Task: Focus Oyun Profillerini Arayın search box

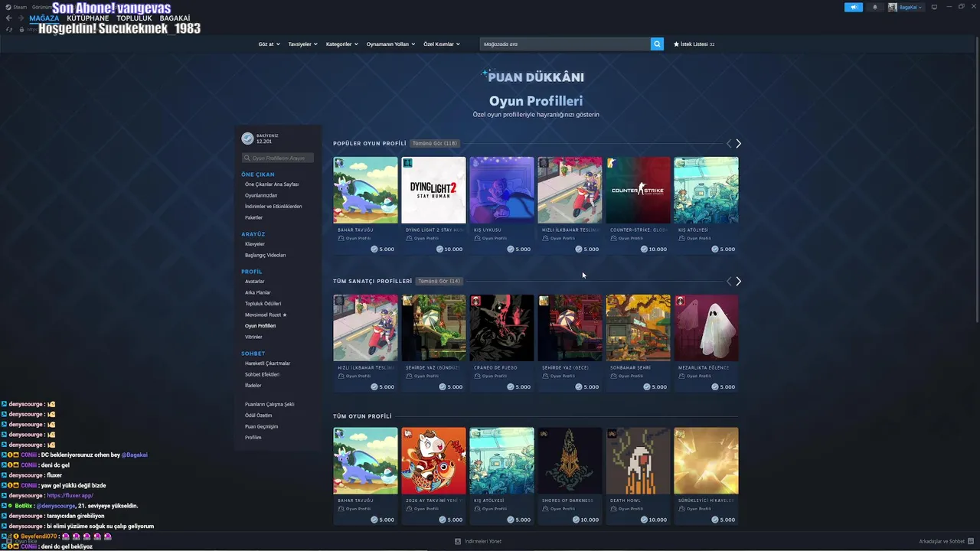Action: tap(278, 158)
